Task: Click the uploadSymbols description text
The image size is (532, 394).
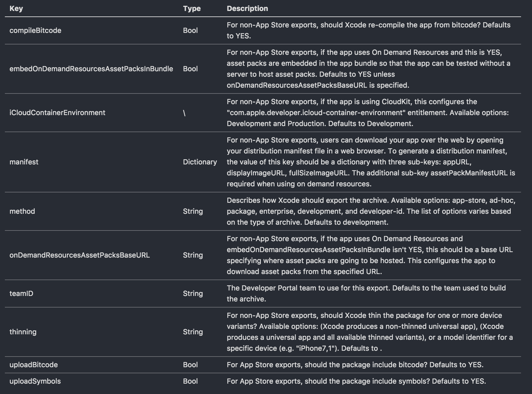Action: tap(356, 381)
